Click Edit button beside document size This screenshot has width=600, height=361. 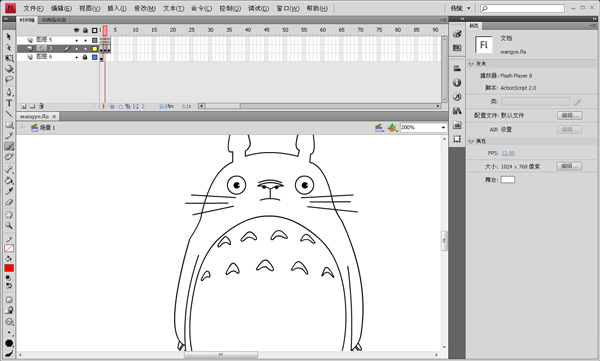[x=569, y=166]
